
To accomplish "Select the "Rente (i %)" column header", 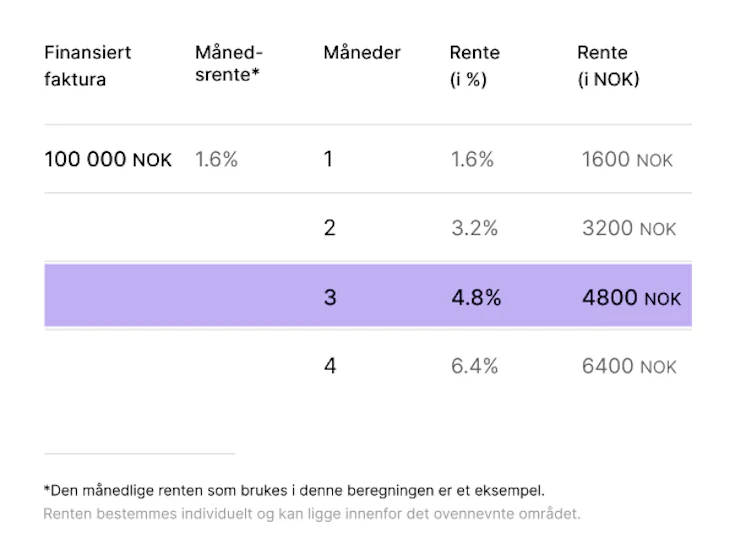I will pos(475,66).
